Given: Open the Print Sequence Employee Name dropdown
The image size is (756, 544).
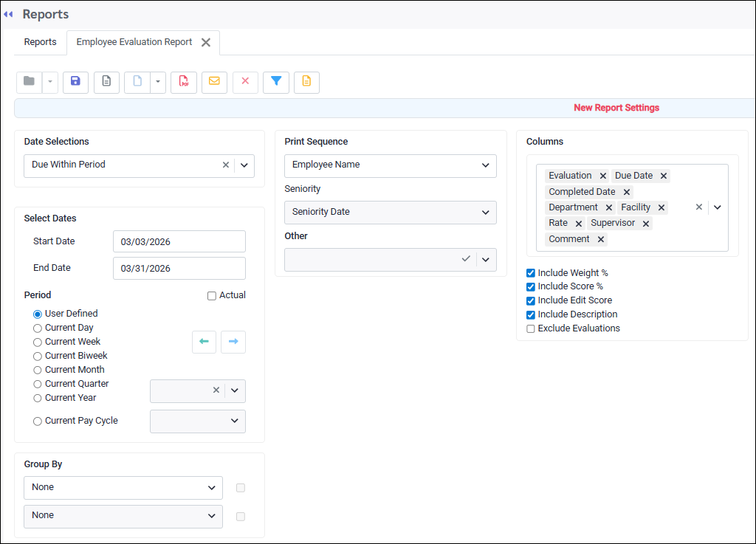Looking at the screenshot, I should click(x=390, y=165).
